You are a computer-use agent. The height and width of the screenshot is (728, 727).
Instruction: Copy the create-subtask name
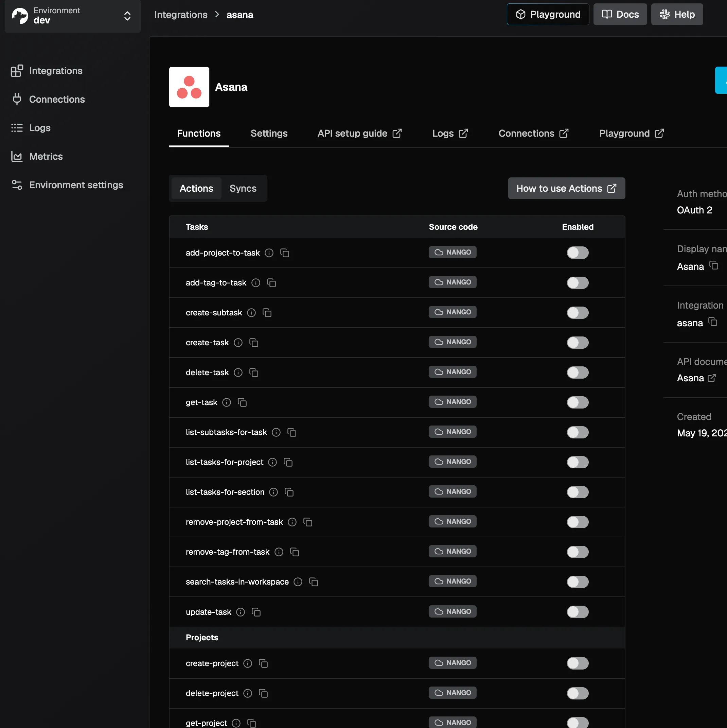[x=267, y=313]
